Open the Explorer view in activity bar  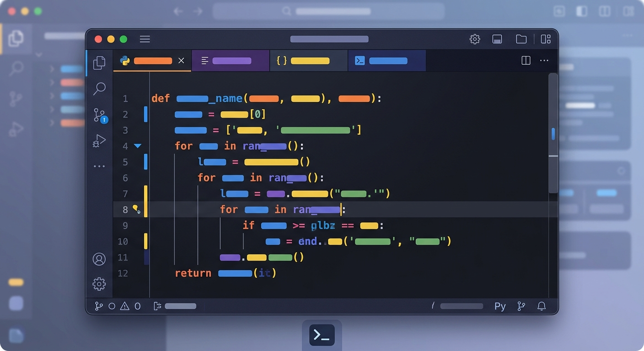[x=99, y=63]
